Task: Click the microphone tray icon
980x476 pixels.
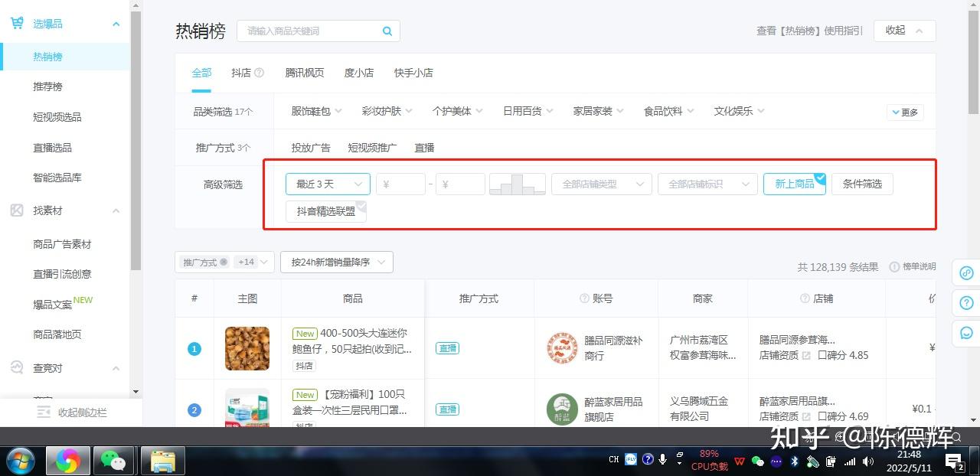Action: click(x=663, y=460)
